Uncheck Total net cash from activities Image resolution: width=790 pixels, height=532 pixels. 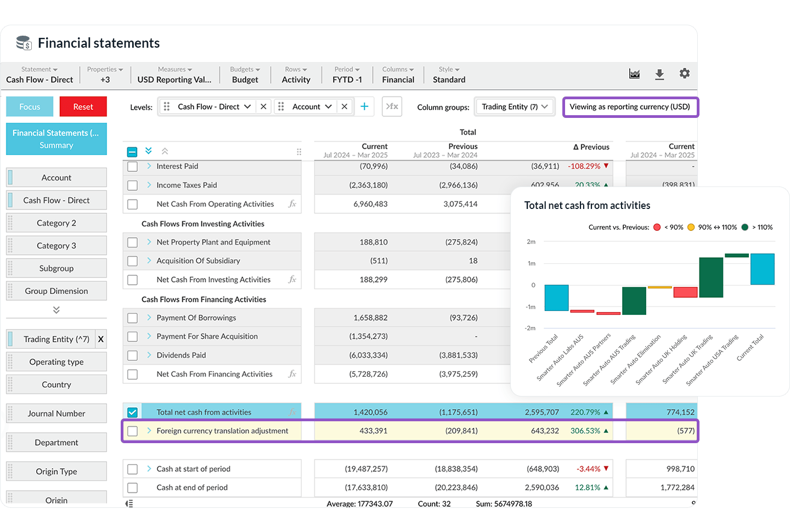132,411
